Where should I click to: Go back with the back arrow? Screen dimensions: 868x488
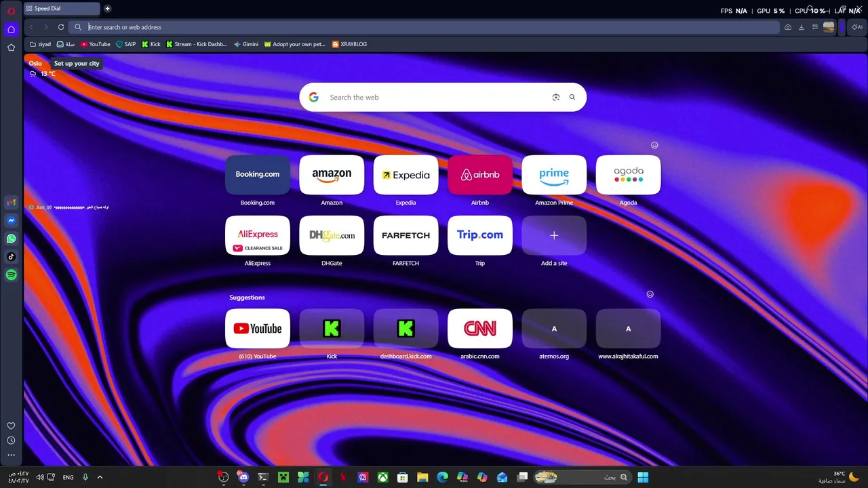tap(31, 27)
